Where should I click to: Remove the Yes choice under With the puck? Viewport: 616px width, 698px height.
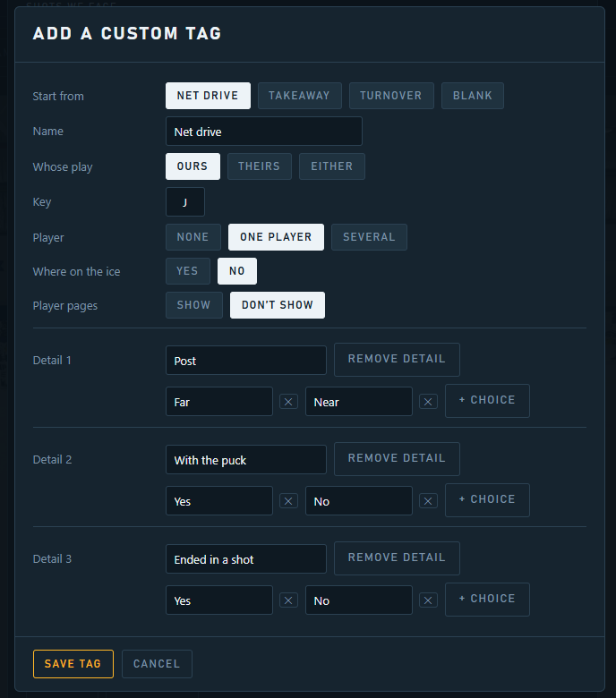[288, 501]
